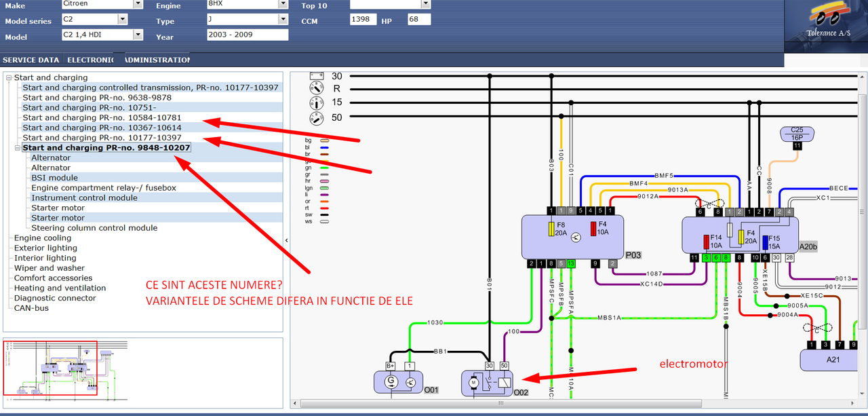
Task: Collapse the Start and charging root node
Action: 9,78
